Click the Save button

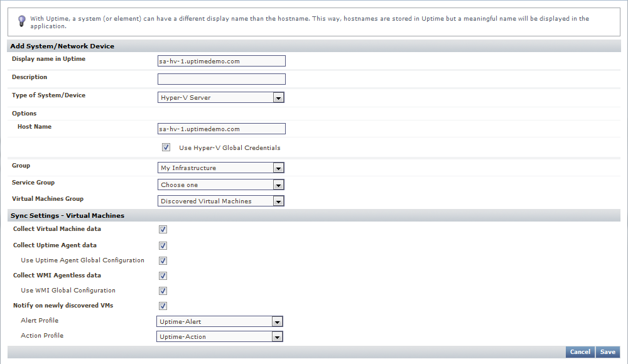607,352
